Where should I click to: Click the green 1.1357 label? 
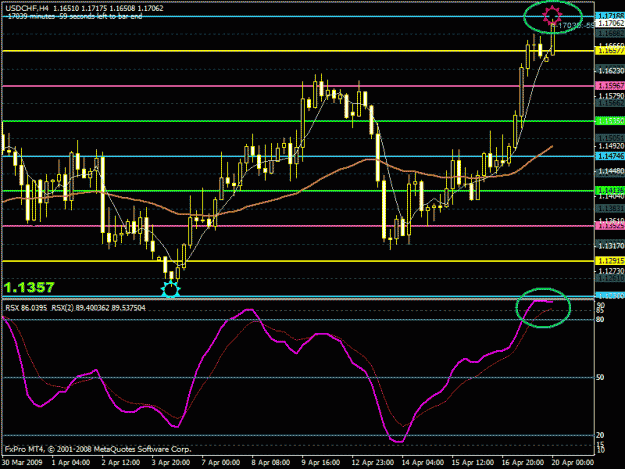click(x=29, y=287)
